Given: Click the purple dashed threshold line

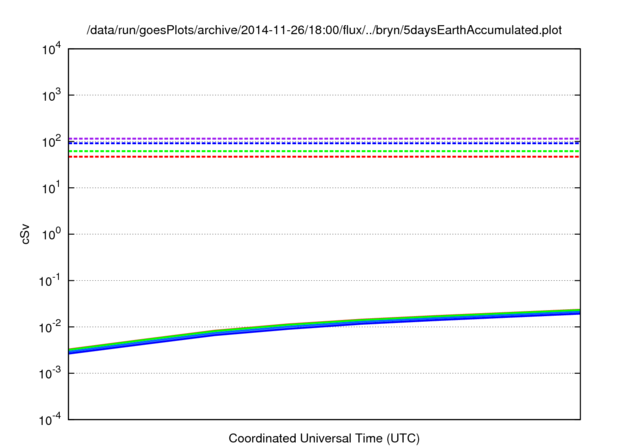Looking at the screenshot, I should coord(324,139).
